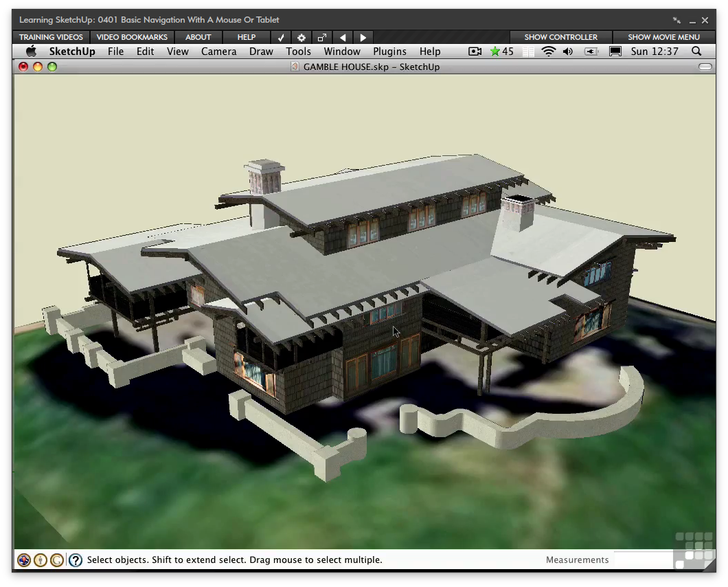Open the Draw menu

coord(261,52)
